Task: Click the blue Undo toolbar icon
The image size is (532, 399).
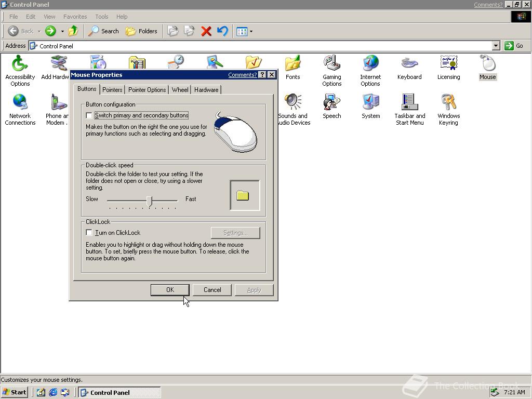Action: coord(222,31)
